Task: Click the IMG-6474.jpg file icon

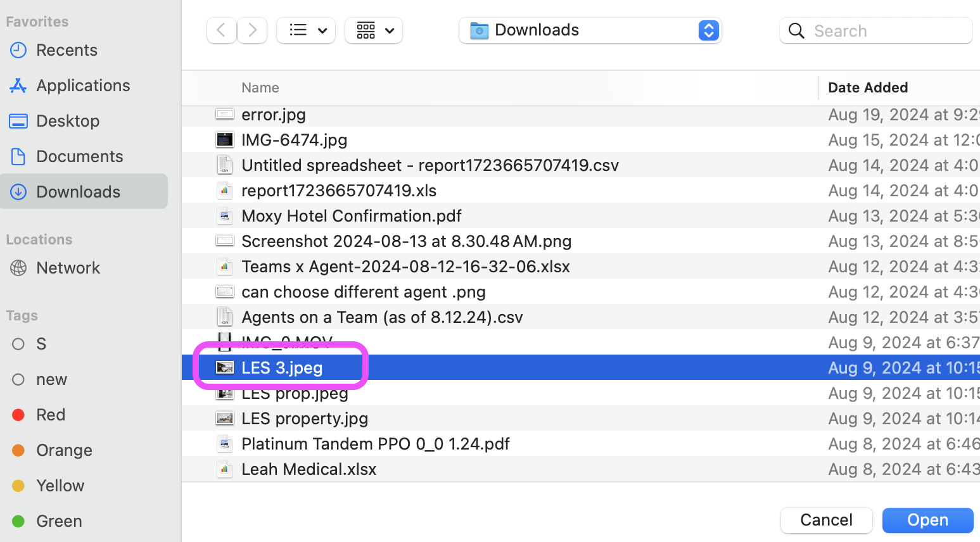Action: pos(225,140)
